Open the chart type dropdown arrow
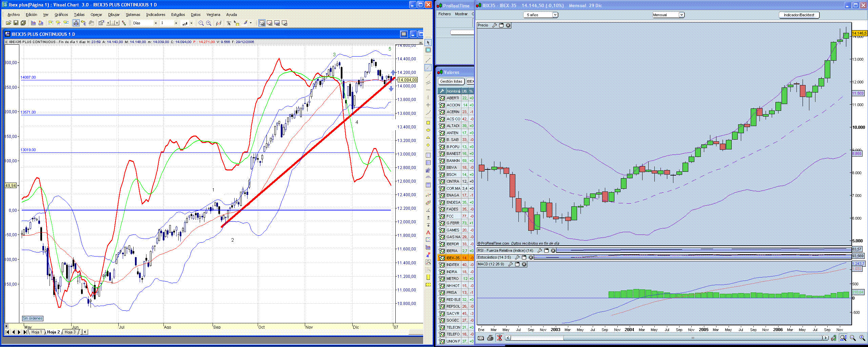 click(x=191, y=23)
